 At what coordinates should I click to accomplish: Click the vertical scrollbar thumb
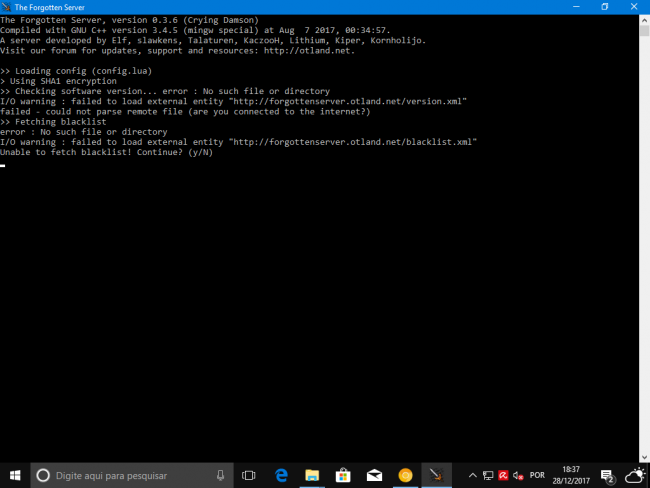click(x=645, y=31)
